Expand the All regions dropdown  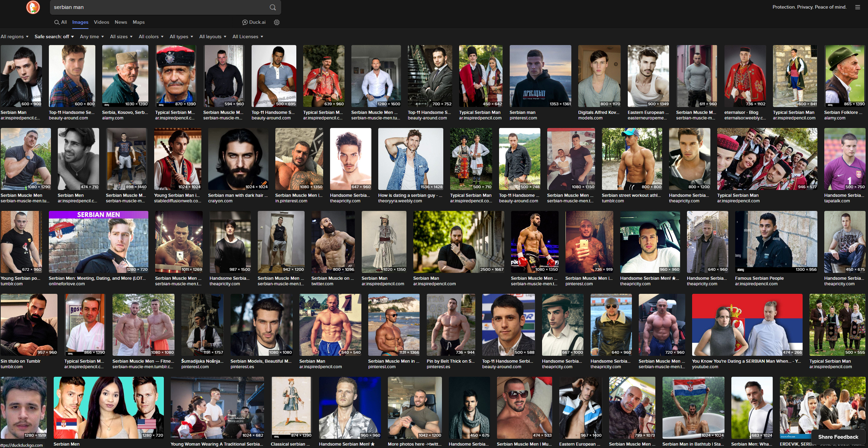click(x=14, y=37)
